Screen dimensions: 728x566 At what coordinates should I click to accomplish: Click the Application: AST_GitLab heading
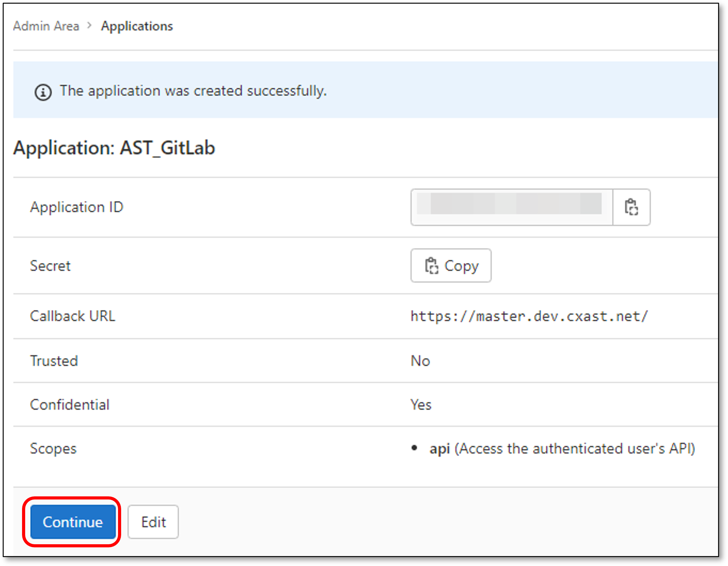[x=114, y=148]
